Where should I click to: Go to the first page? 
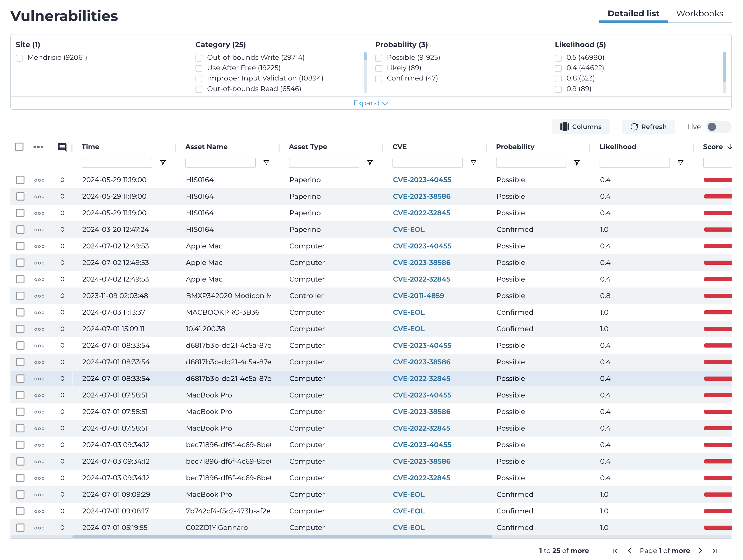[615, 551]
